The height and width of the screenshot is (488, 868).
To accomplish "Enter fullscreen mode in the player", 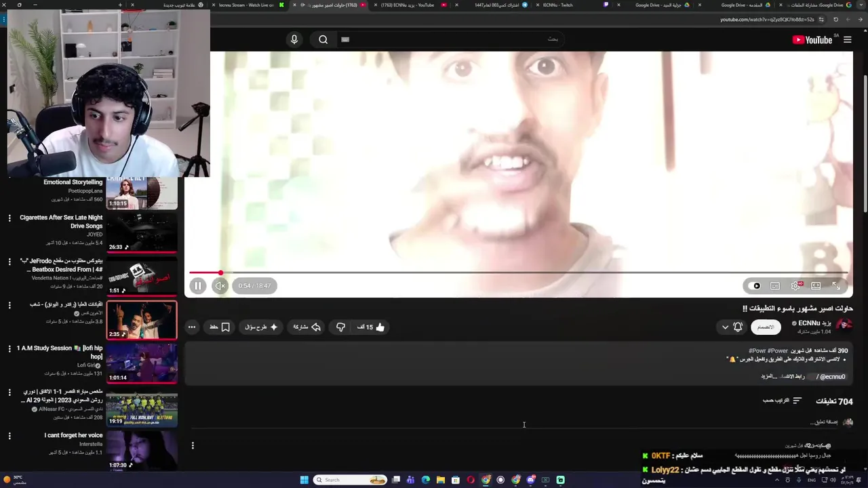I will tap(836, 286).
